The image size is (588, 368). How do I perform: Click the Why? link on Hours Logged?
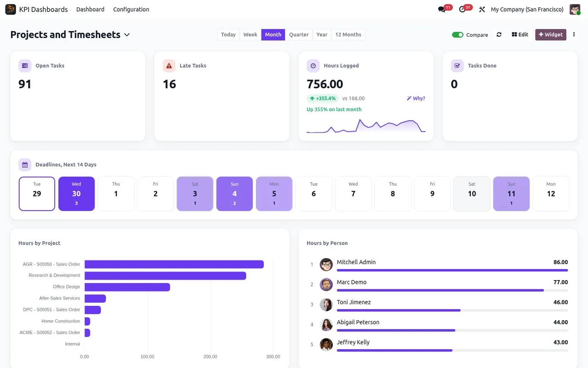(416, 98)
